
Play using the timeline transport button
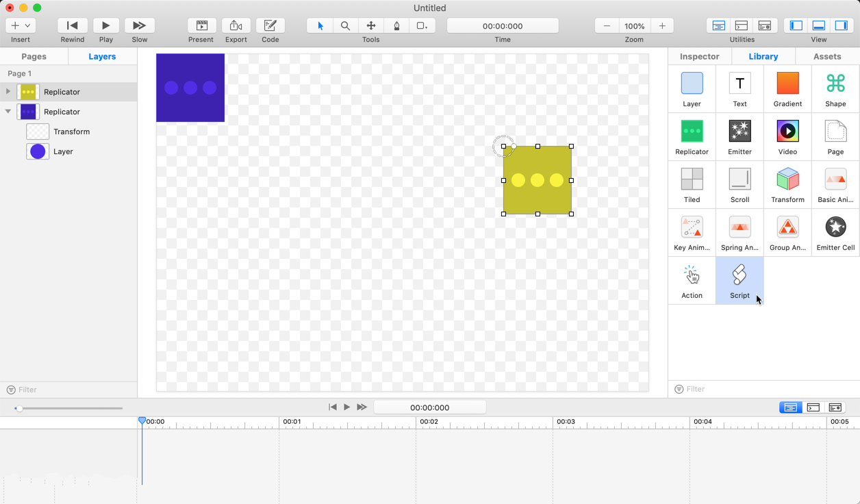[346, 407]
